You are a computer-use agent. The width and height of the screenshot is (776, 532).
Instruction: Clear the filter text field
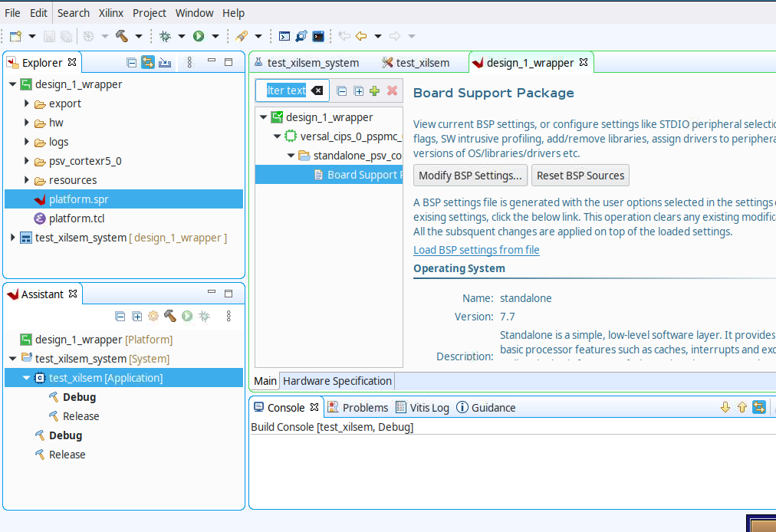317,90
